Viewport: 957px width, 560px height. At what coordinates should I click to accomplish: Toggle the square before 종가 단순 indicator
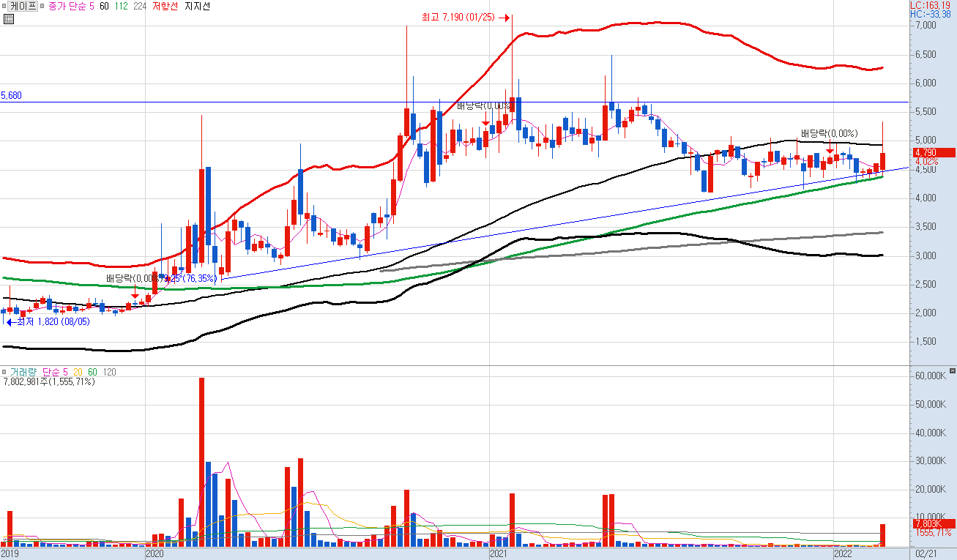(43, 6)
